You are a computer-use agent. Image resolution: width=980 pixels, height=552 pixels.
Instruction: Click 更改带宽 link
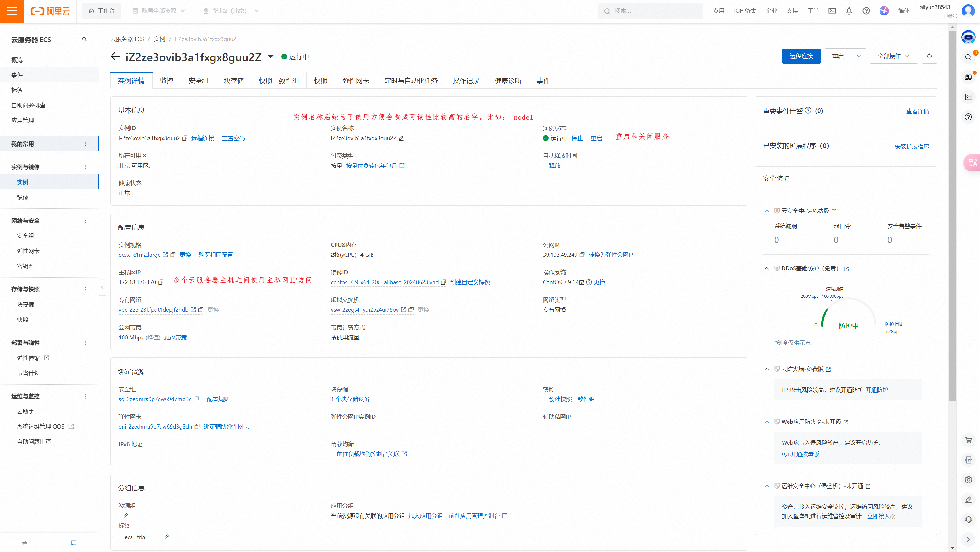tap(175, 338)
